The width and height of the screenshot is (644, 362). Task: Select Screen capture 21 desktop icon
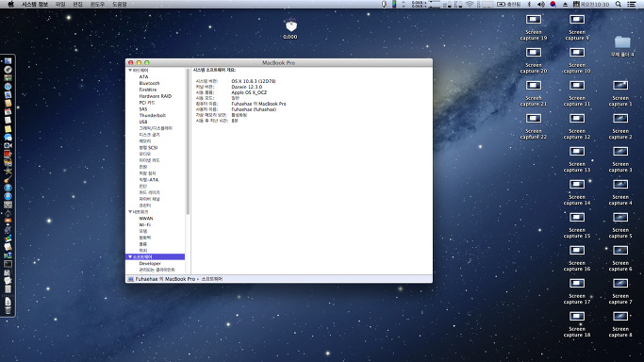point(534,86)
